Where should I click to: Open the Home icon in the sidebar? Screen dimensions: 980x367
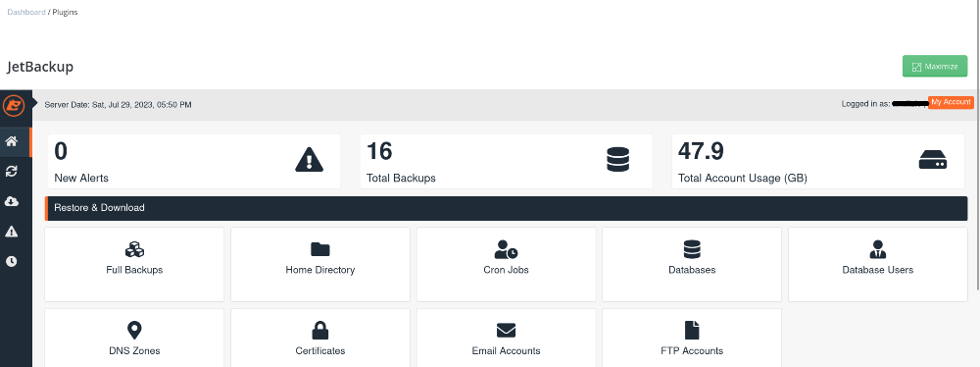pos(11,141)
